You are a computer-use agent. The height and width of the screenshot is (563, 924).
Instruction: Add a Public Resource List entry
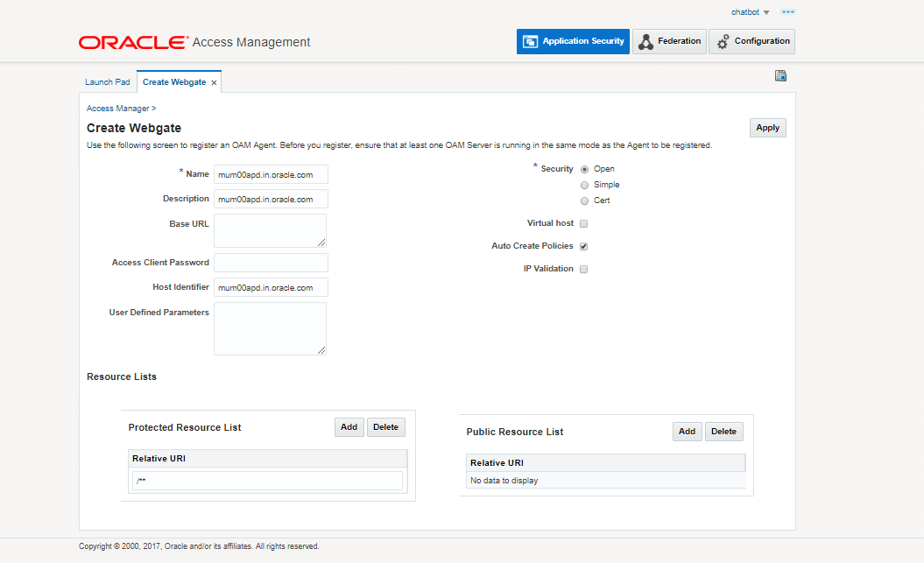click(688, 431)
